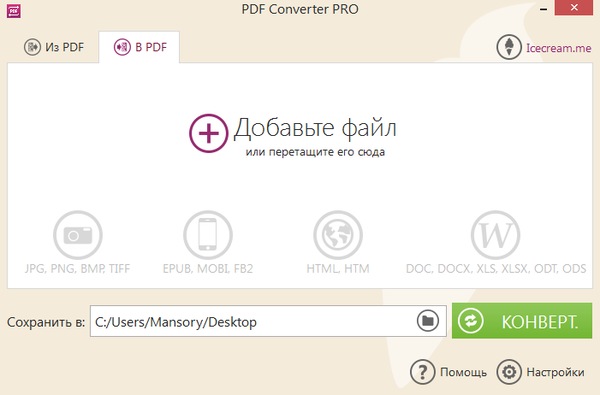Click the Помощь text label

(463, 372)
